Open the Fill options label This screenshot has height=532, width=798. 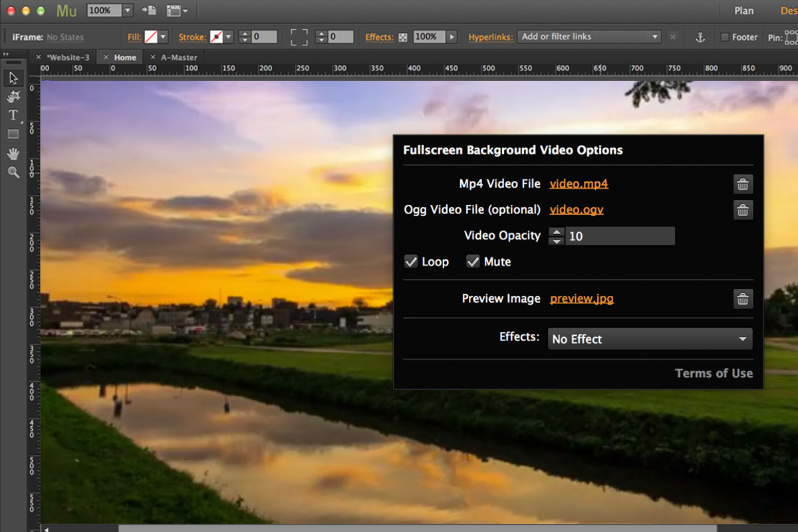pos(135,37)
